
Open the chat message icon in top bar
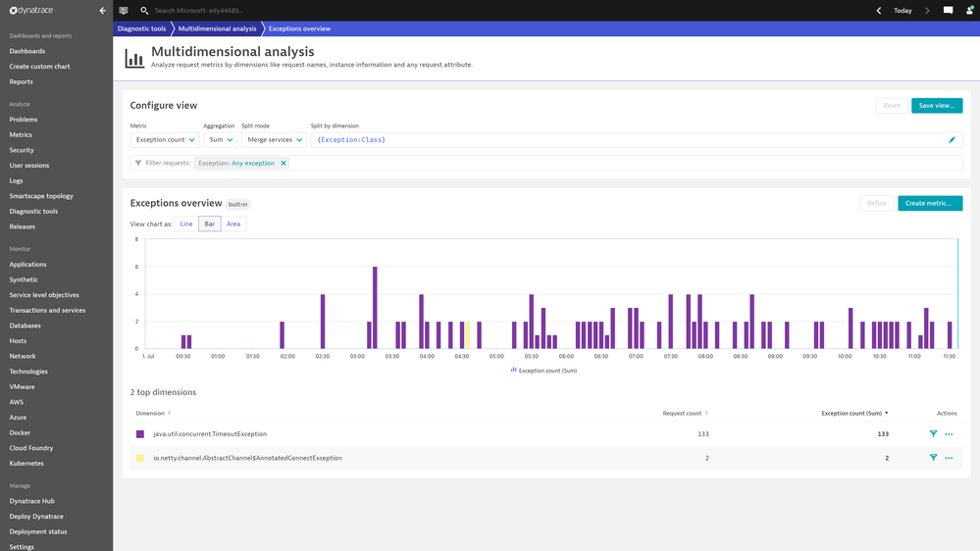point(949,11)
